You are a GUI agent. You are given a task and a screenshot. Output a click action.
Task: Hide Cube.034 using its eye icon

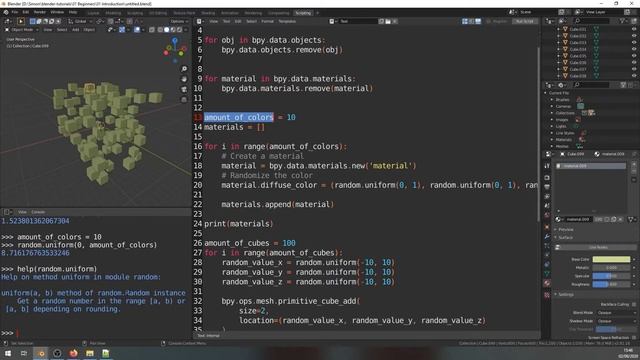coord(634,49)
